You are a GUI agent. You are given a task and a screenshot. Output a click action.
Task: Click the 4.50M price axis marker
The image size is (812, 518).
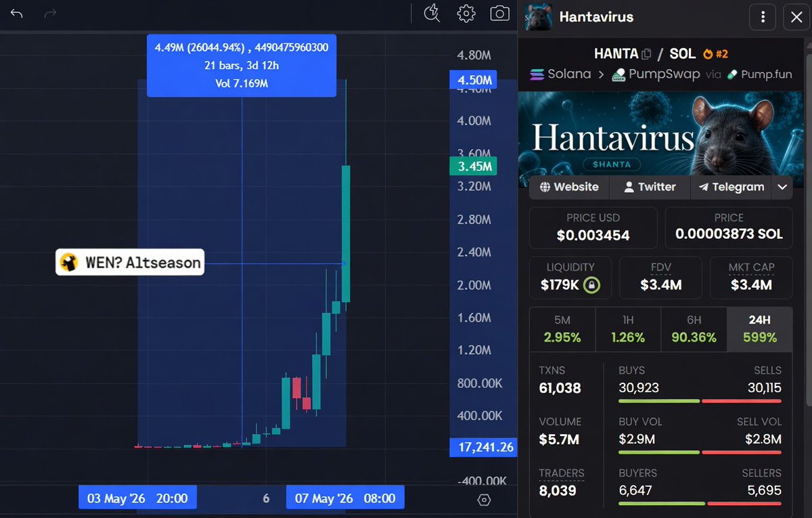click(473, 80)
